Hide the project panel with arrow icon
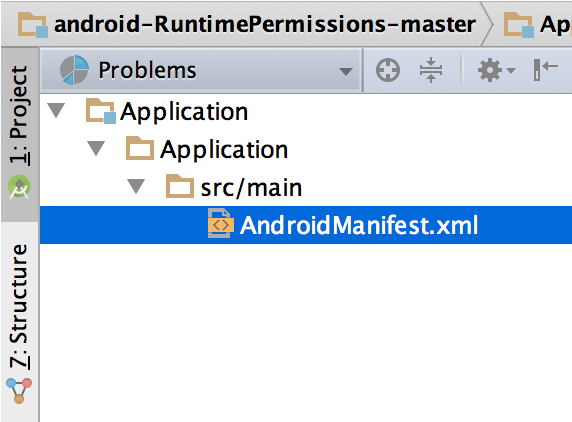This screenshot has height=422, width=572. (545, 69)
